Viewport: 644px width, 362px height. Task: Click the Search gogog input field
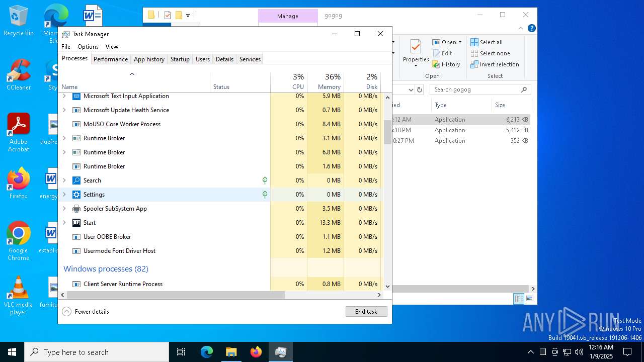coord(479,89)
